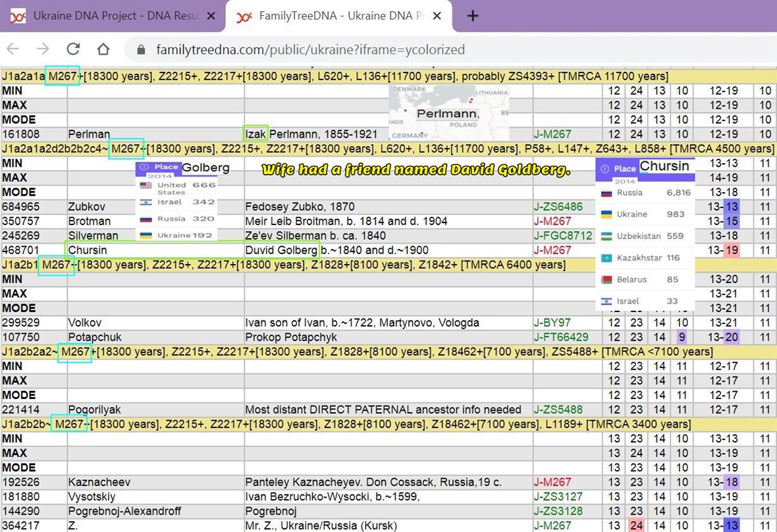Click the J-BY97 haplogroup for Volkov

click(x=552, y=323)
